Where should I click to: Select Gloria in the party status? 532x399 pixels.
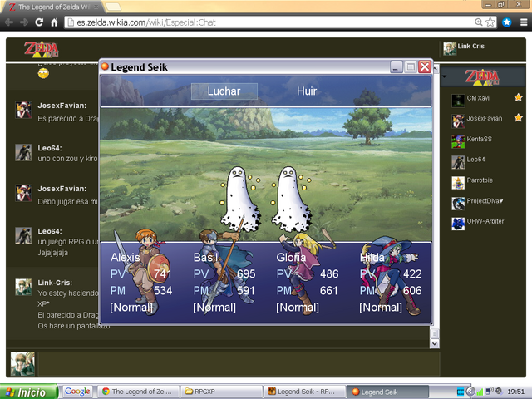(x=291, y=257)
